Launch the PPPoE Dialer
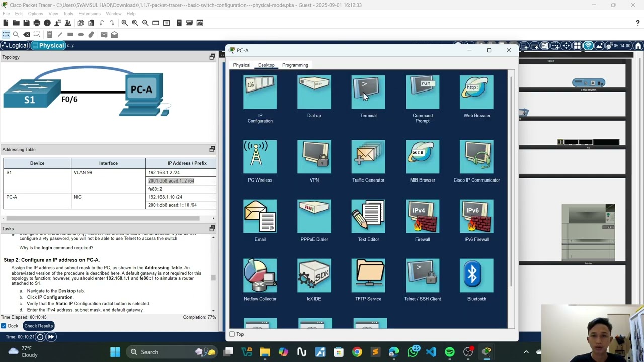Image resolution: width=644 pixels, height=362 pixels. coord(314,216)
